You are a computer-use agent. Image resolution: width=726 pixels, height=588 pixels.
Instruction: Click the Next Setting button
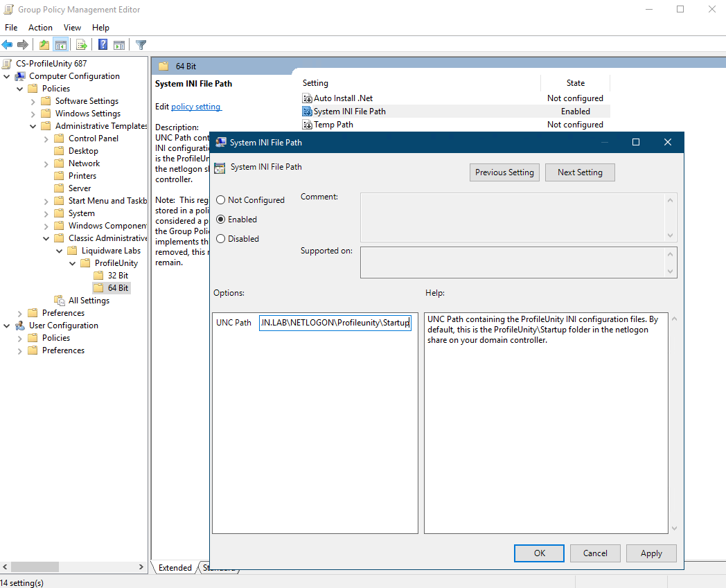[580, 172]
